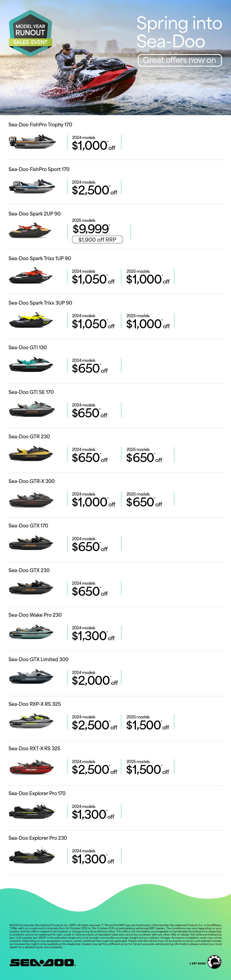
Task: Click the "Sea-Doo GTR-X 300" model name
Action: [32, 481]
